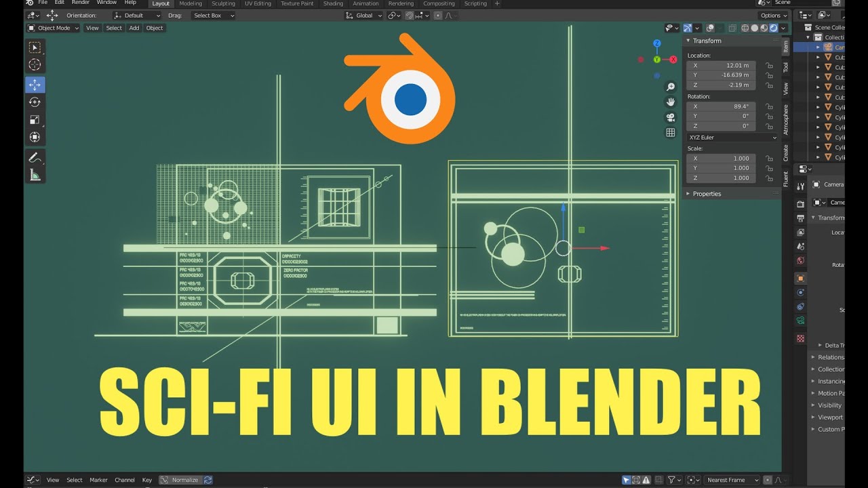Open the shading options dropdown arrow

coord(783,28)
